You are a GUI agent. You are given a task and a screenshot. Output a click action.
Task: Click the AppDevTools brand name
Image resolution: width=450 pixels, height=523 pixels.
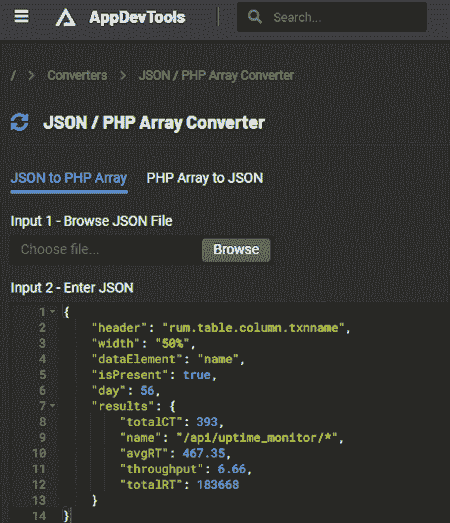(x=137, y=17)
